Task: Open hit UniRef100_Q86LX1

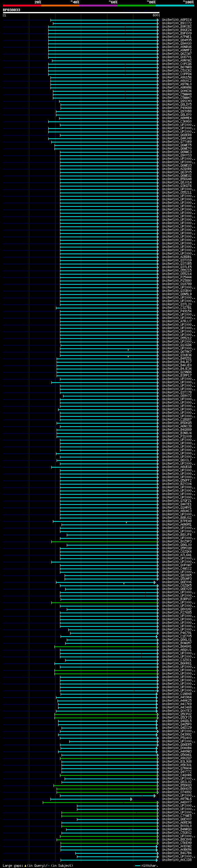Action: [176, 640]
